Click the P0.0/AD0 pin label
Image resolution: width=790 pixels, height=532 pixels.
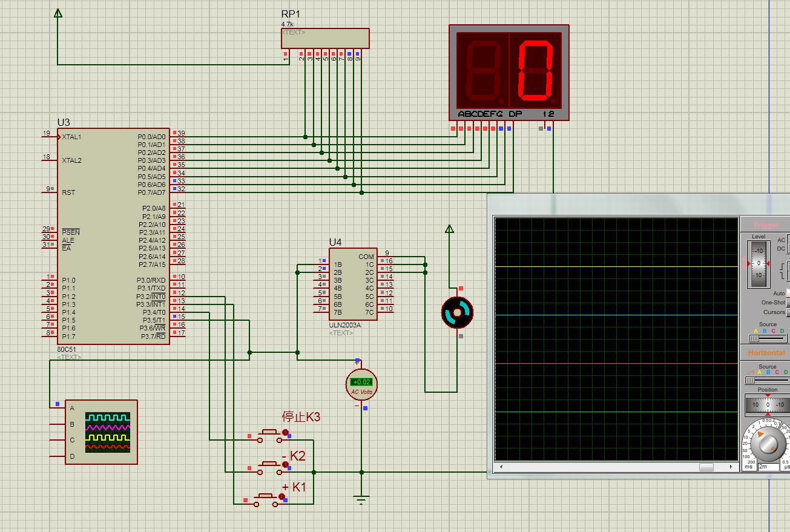pyautogui.click(x=151, y=137)
